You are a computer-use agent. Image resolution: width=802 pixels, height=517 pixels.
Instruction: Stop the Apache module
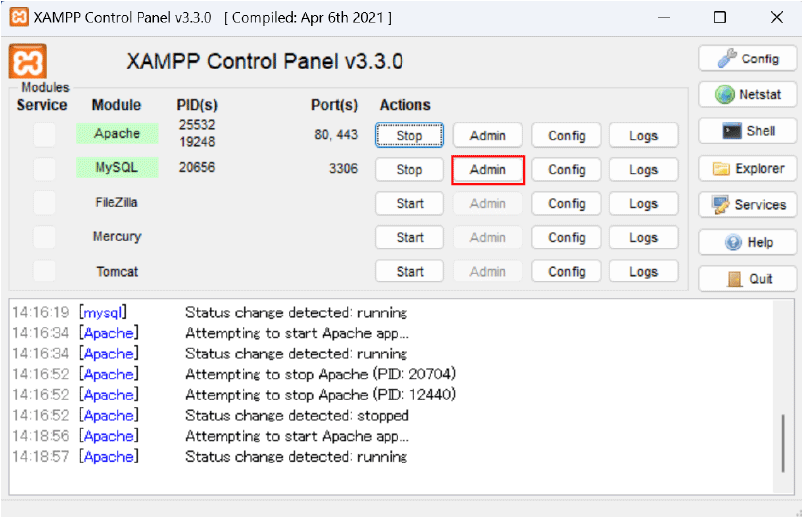pos(409,136)
